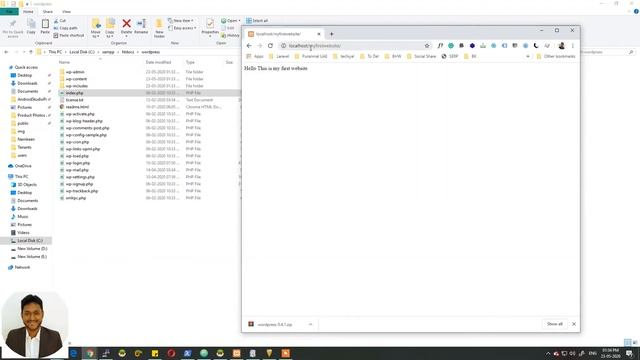Open a new Chrome tab
The height and width of the screenshot is (360, 640).
[x=331, y=34]
